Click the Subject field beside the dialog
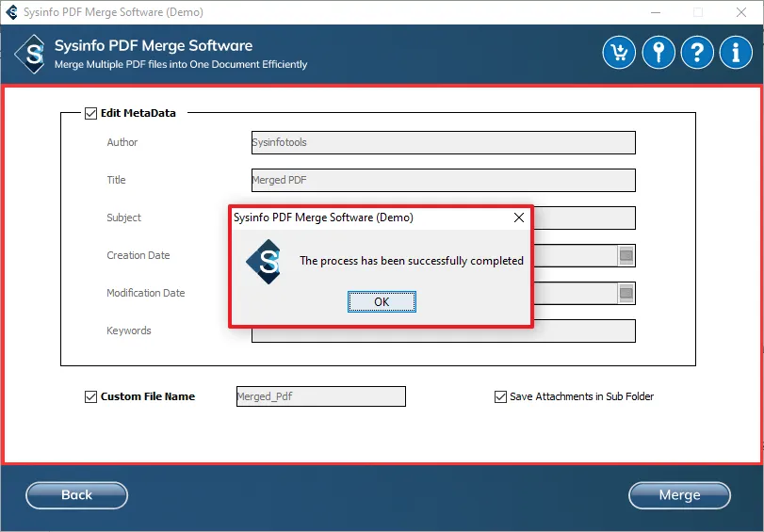The image size is (764, 532). [x=585, y=218]
